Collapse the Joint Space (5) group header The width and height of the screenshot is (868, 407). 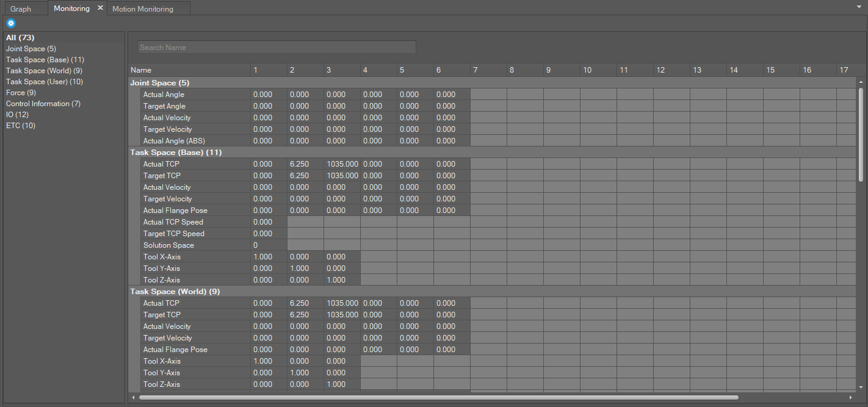click(x=161, y=83)
